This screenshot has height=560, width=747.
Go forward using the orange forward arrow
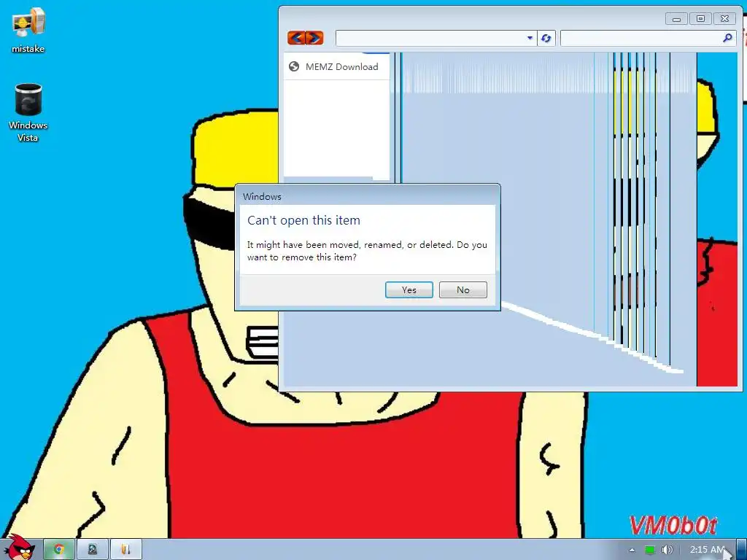pos(314,38)
